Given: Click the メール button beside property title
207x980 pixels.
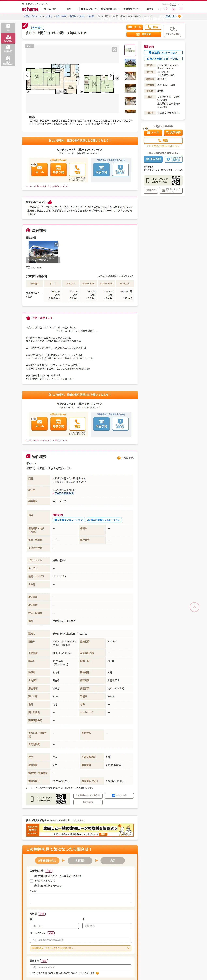Looking at the screenshot, I should point(134,27).
